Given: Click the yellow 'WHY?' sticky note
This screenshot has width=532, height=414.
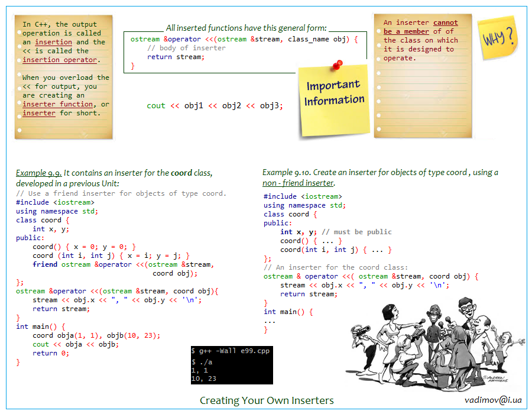Looking at the screenshot, I should (x=497, y=38).
